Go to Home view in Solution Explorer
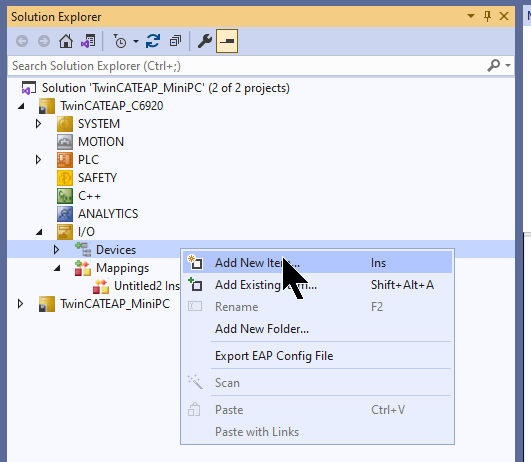This screenshot has width=531, height=462. click(x=66, y=41)
